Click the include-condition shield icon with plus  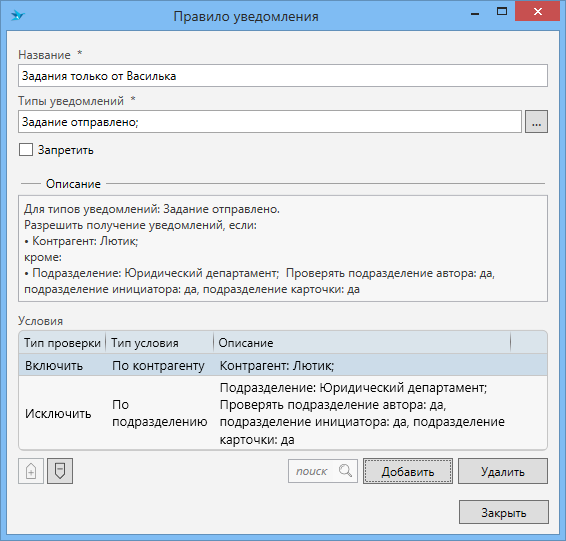click(31, 471)
